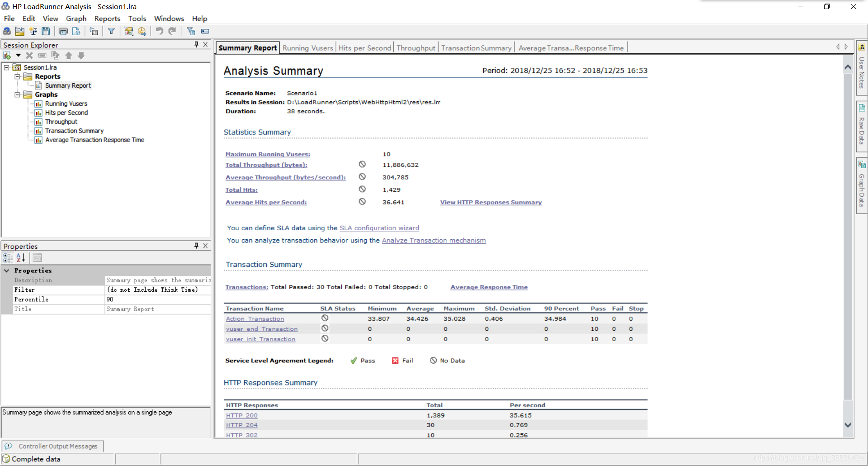This screenshot has width=868, height=466.
Task: Close the Session Explorer panel
Action: 205,44
